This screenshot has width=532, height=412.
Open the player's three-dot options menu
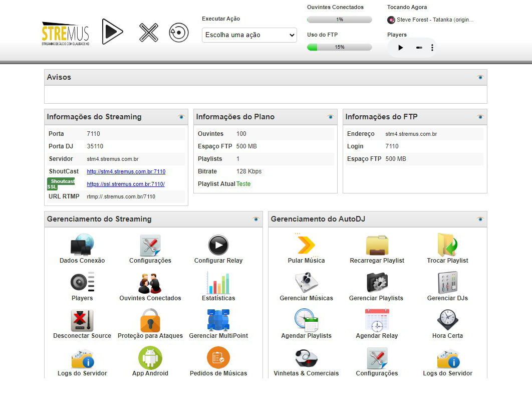[432, 48]
